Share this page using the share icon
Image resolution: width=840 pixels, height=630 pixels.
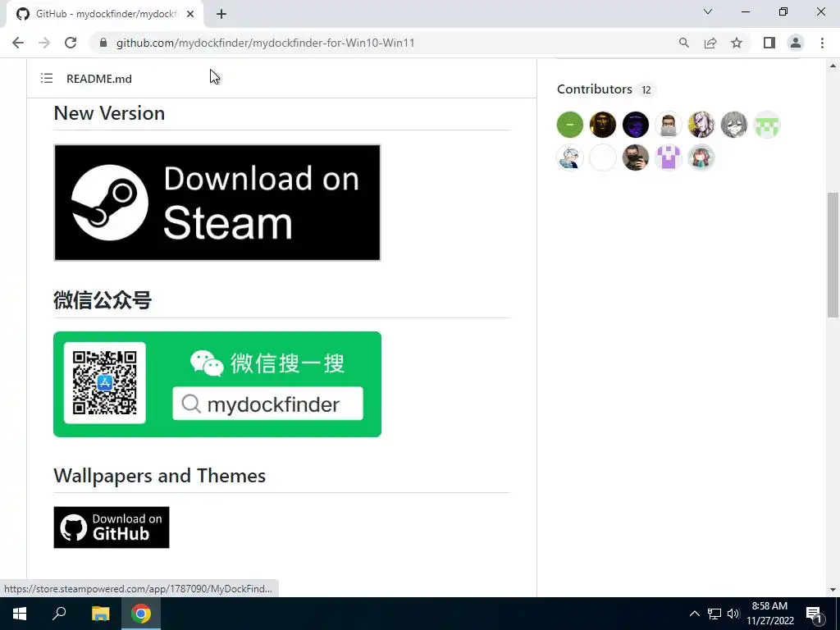click(710, 43)
